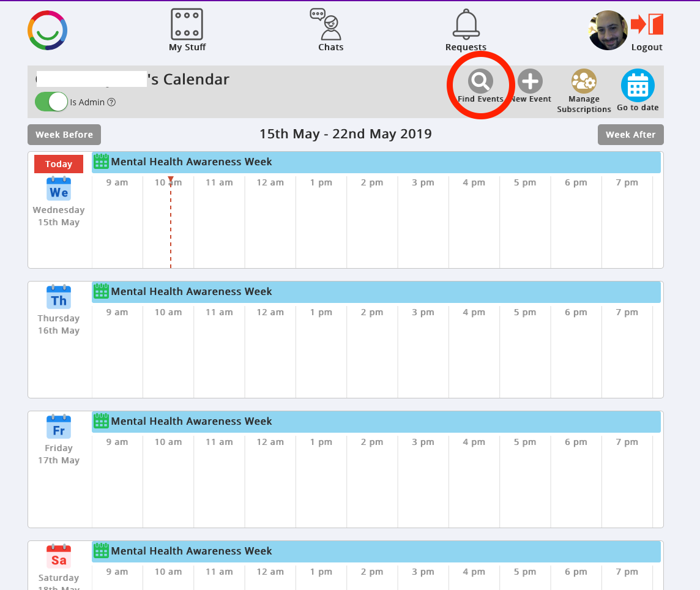
Task: Click the Saturday 'Sa' calendar icon
Action: (x=59, y=556)
